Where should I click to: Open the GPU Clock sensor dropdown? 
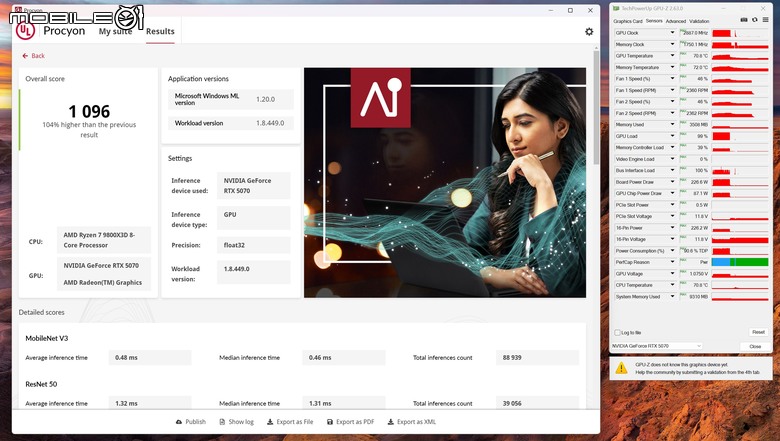point(672,33)
